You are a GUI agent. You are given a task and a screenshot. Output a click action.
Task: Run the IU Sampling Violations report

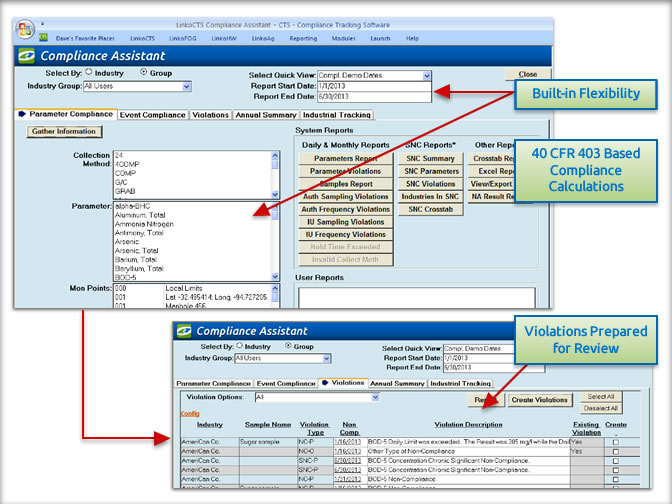(345, 222)
